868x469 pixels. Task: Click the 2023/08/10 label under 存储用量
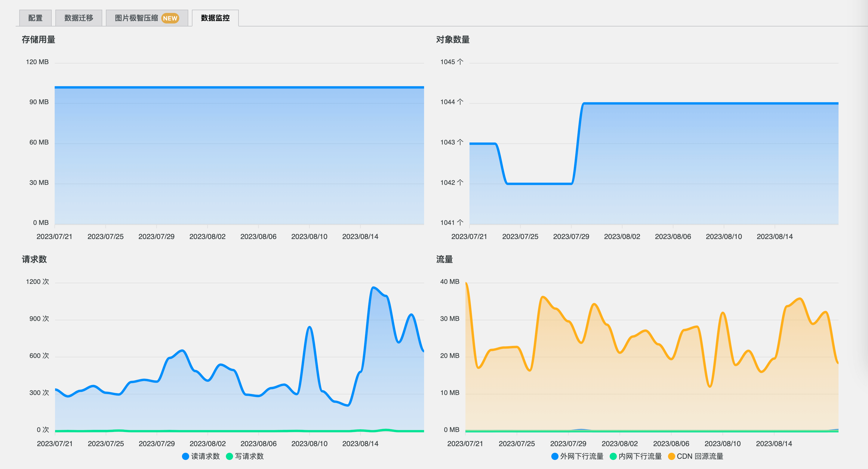coord(309,236)
